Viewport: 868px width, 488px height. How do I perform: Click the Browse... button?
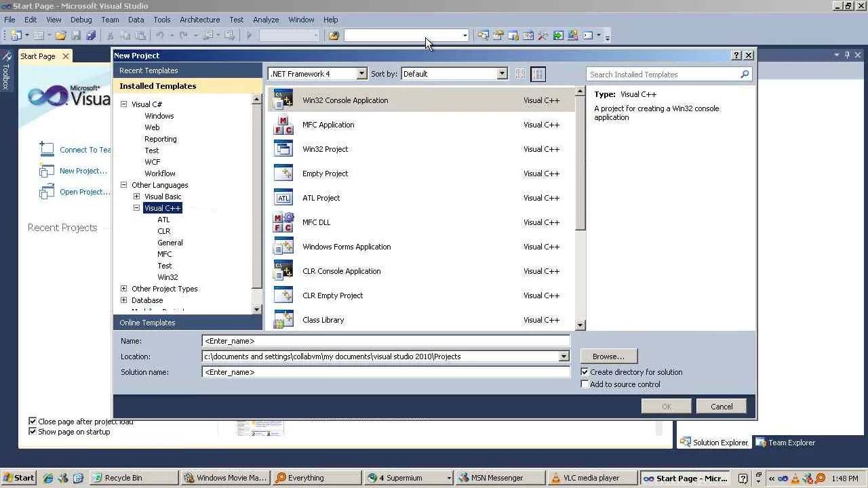point(608,357)
